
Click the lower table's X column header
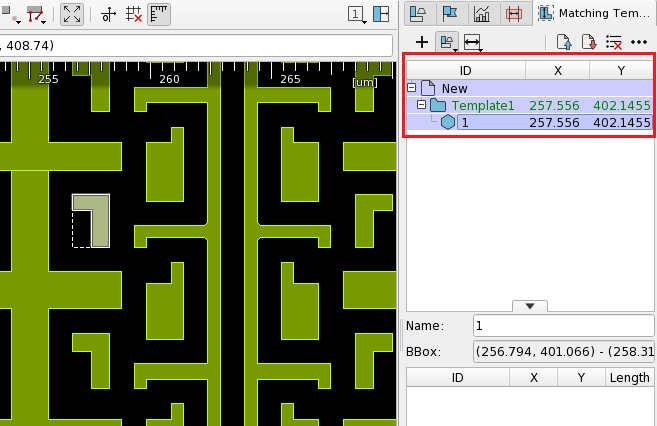point(533,377)
